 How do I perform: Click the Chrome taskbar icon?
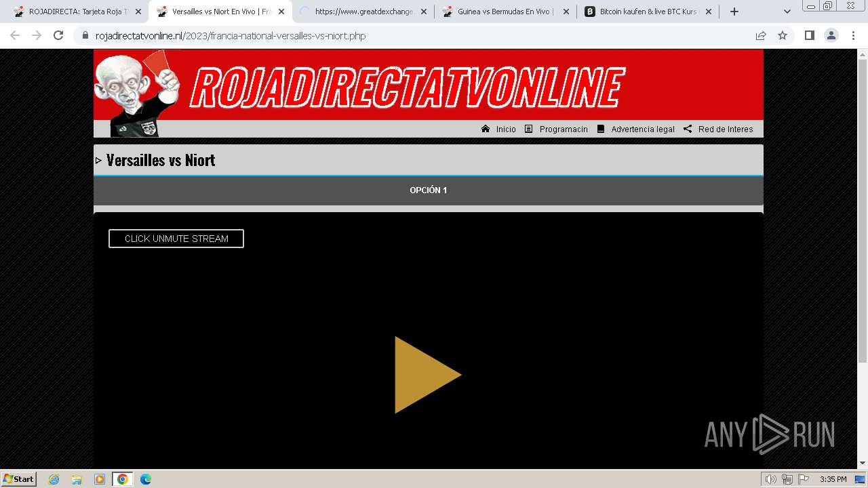(122, 479)
